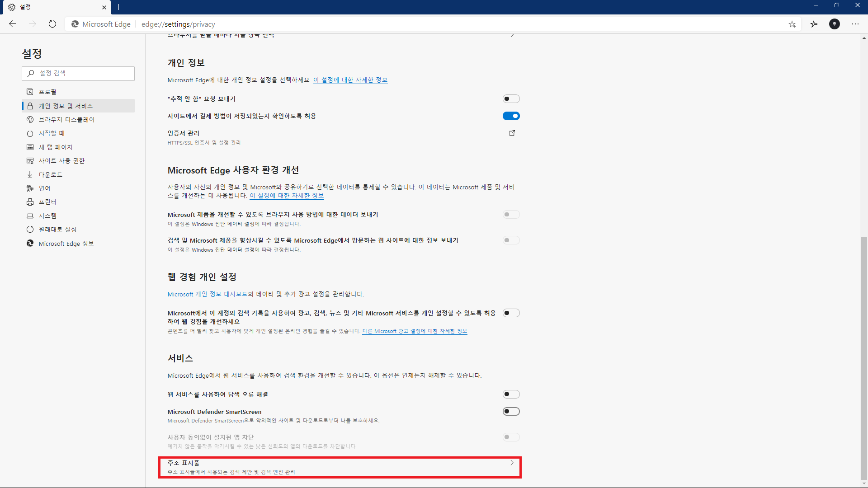This screenshot has width=868, height=488.
Task: Click the back arrow navigation icon
Action: pos(13,24)
